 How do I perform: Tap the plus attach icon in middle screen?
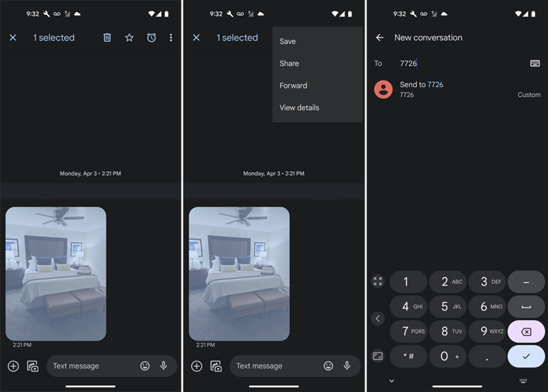pyautogui.click(x=197, y=366)
